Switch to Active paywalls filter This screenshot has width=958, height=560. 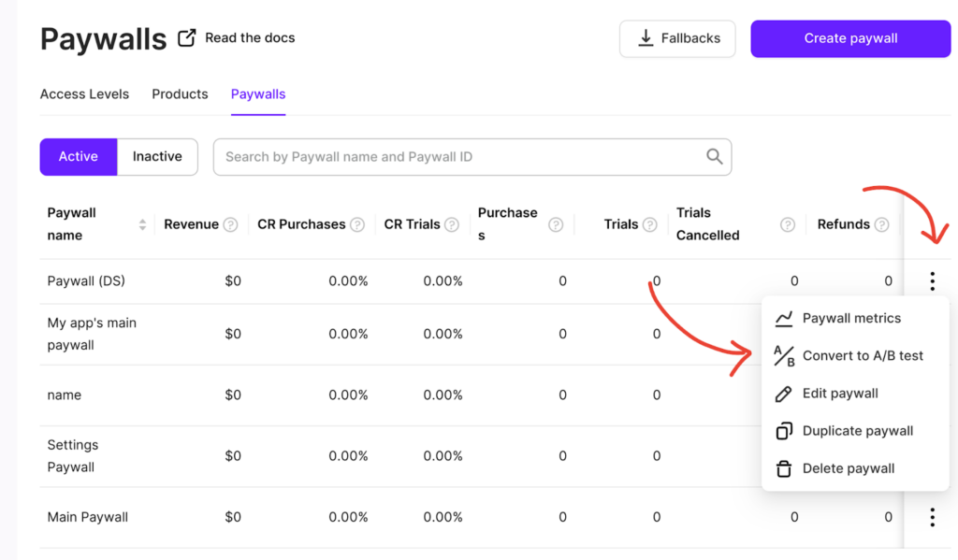click(x=79, y=157)
